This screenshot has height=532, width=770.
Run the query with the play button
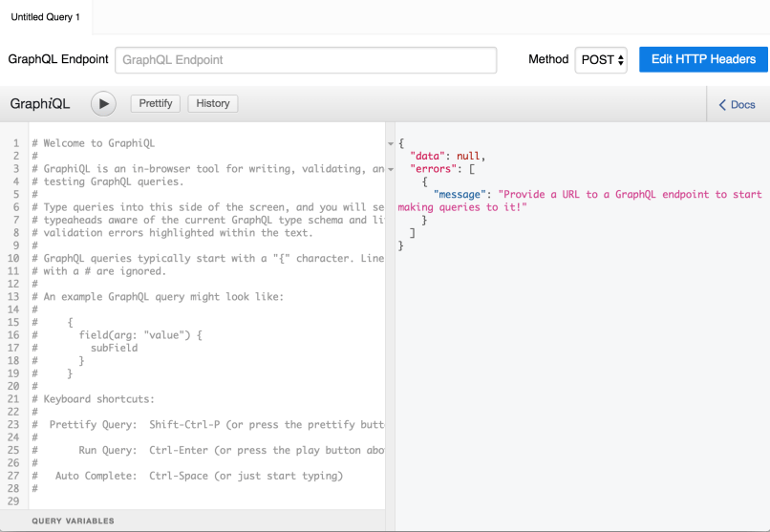pos(103,104)
